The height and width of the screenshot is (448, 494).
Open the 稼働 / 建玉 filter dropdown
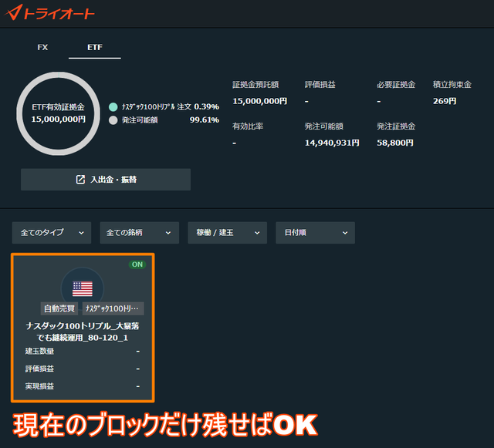click(228, 233)
